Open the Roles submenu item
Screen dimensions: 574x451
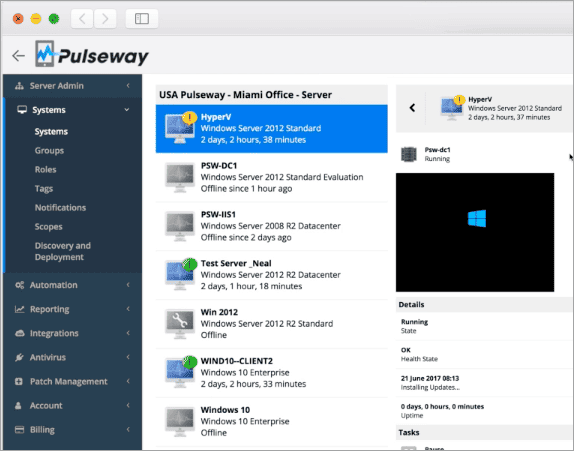click(x=45, y=169)
